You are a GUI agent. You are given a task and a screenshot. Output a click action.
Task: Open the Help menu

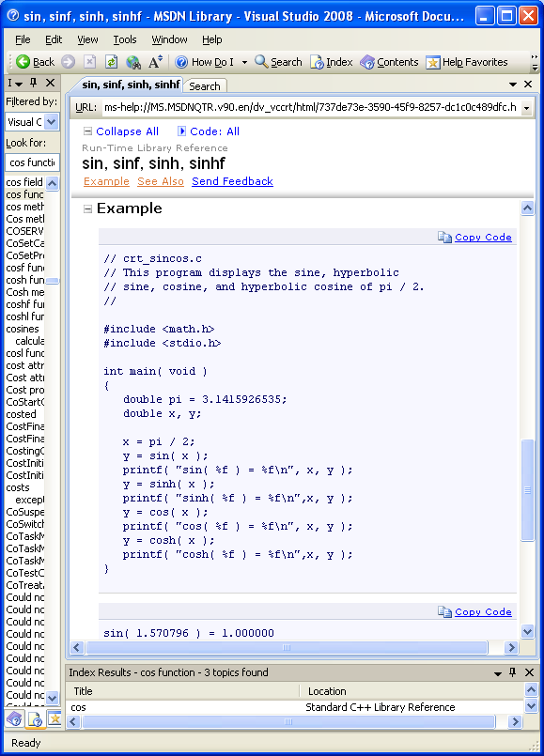click(x=211, y=39)
